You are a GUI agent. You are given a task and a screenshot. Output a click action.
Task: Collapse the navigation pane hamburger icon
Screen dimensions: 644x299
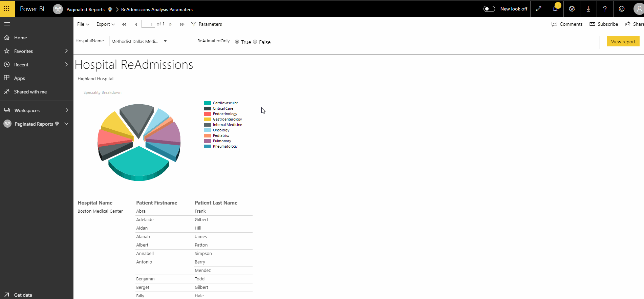pyautogui.click(x=7, y=24)
